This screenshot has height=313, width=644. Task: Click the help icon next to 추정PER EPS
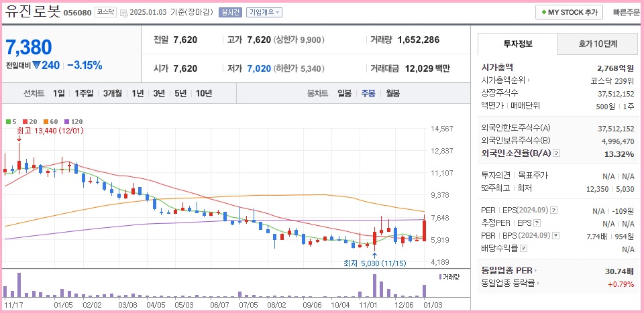tap(537, 223)
